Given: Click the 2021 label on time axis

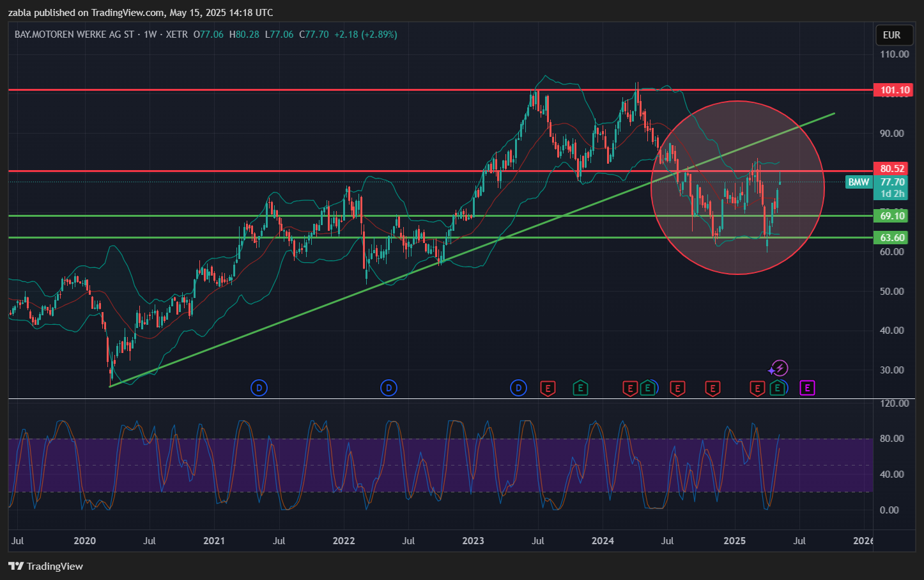Looking at the screenshot, I should coord(214,541).
